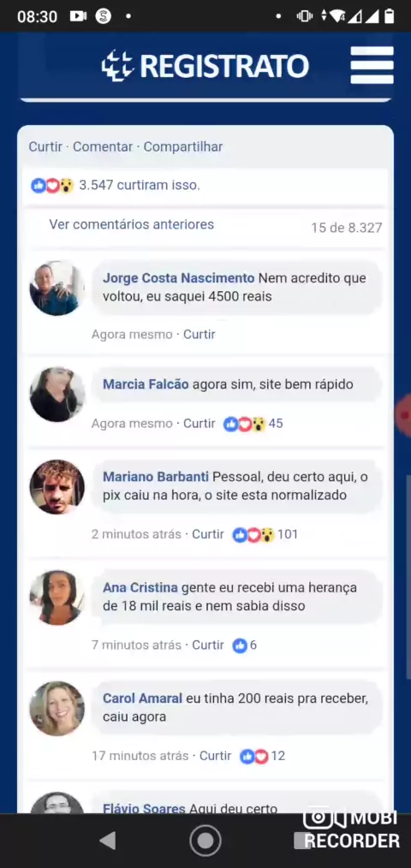Select Comentar in the post action row

(103, 146)
